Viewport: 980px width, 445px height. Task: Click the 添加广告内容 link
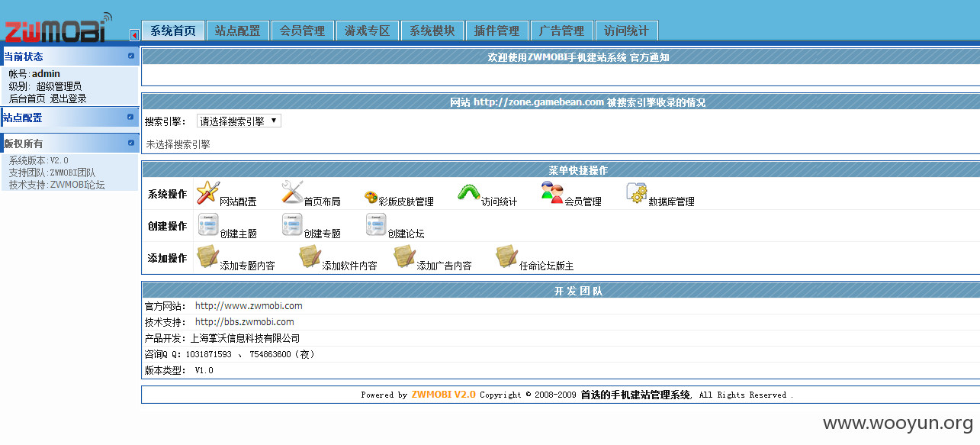click(x=444, y=266)
